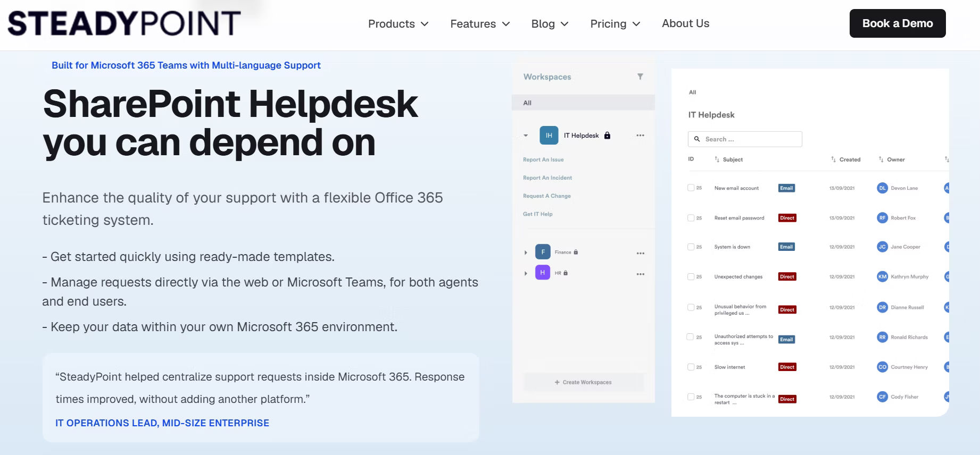
Task: Click the IH workspace avatar icon
Action: (549, 135)
